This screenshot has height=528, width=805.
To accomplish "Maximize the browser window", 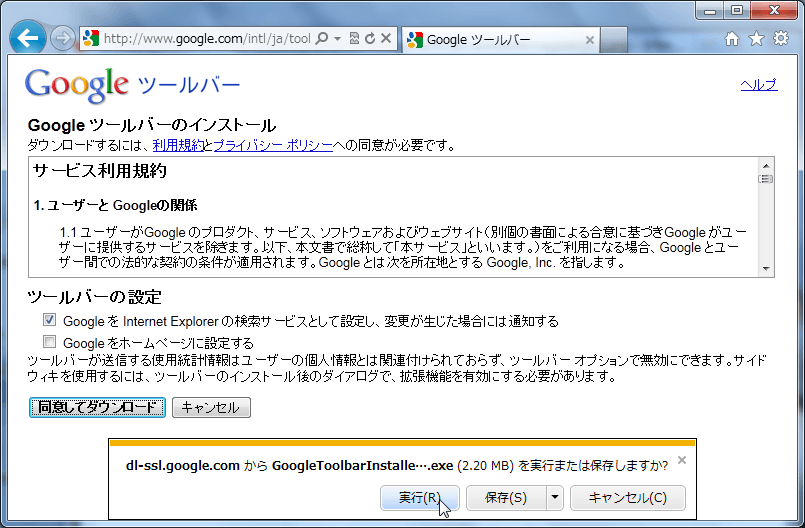I will point(737,10).
